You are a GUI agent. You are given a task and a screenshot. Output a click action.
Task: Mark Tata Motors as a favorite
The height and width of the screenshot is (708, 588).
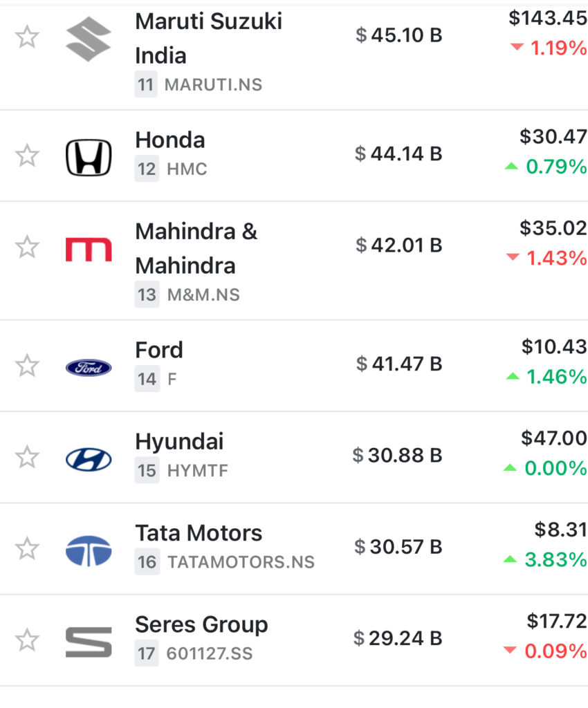tap(27, 548)
